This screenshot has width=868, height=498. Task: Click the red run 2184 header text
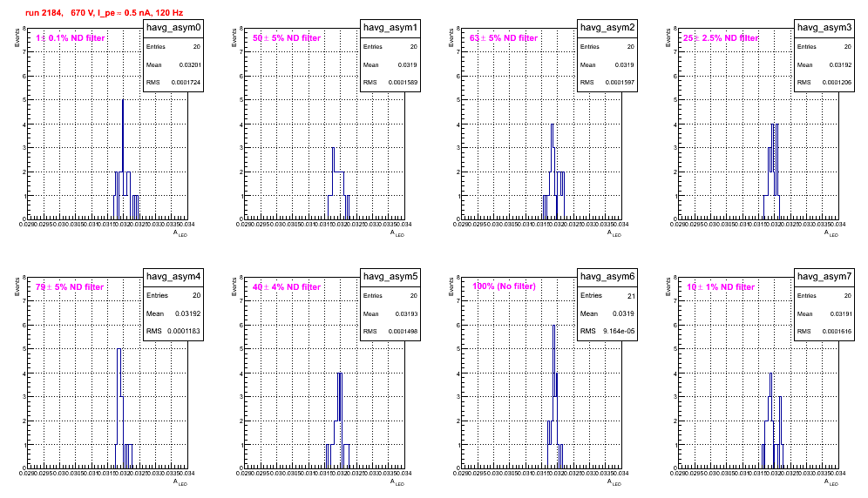(104, 13)
